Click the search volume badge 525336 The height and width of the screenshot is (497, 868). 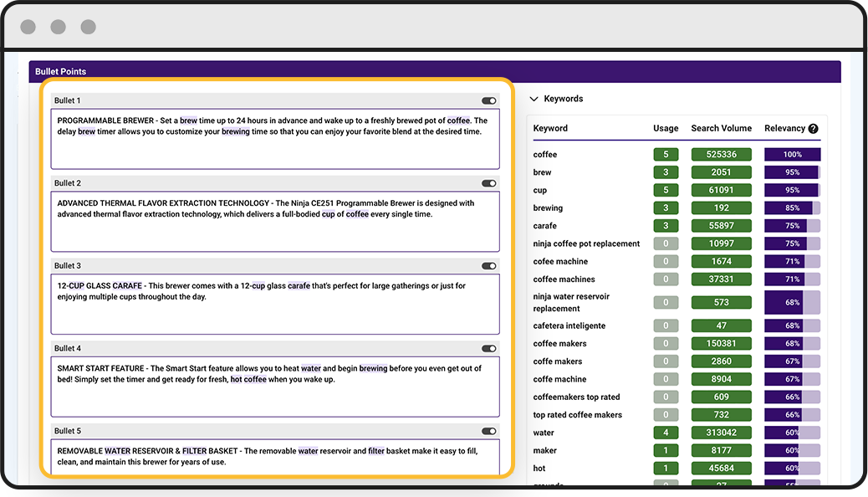721,155
